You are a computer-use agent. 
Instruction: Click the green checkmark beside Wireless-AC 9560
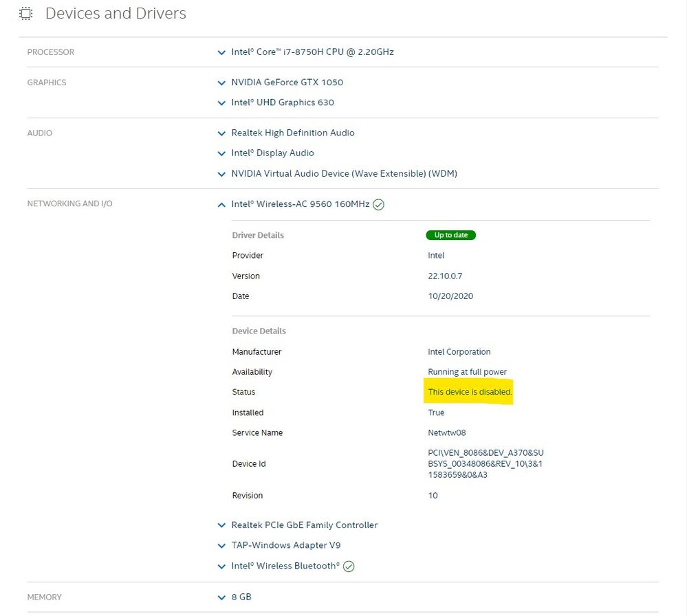[x=378, y=205]
